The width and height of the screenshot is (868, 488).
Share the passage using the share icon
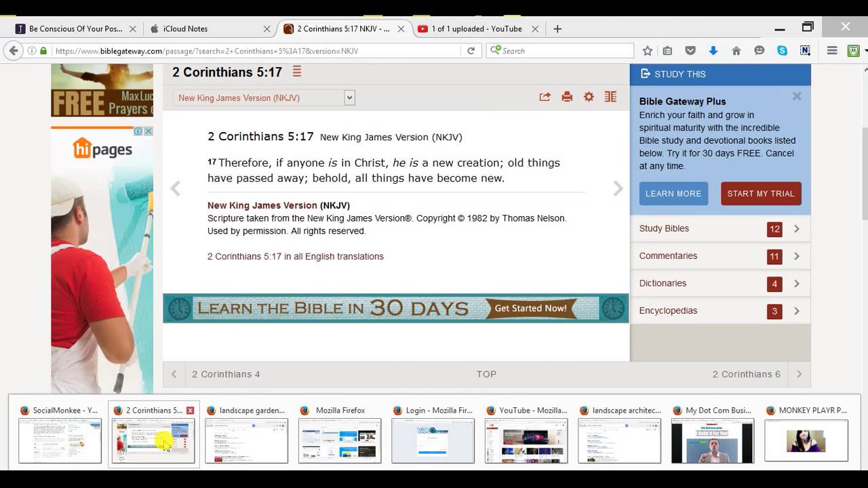545,97
